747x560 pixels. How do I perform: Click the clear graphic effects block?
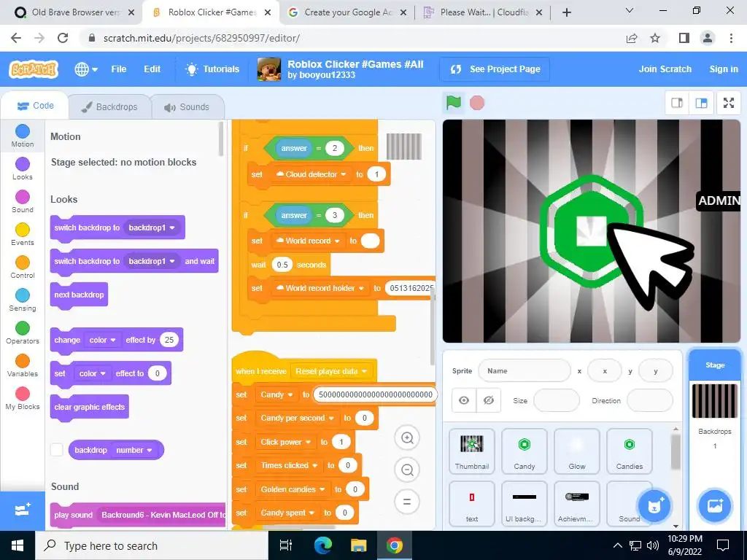(x=89, y=407)
